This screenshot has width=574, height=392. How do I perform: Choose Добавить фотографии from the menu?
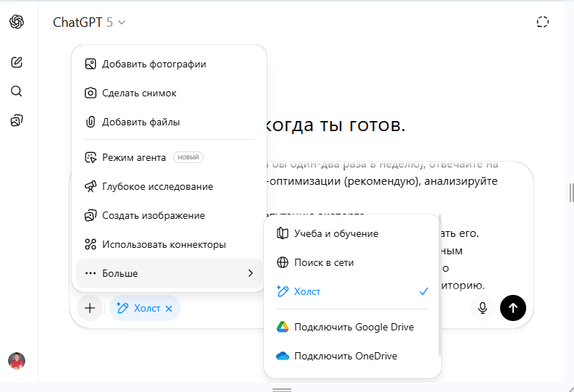pos(169,64)
